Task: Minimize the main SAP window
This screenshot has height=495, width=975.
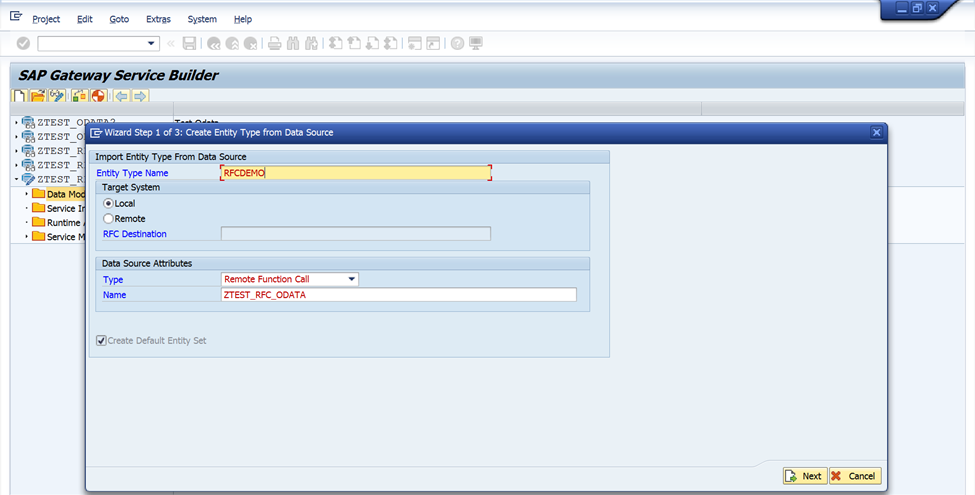Action: [x=902, y=7]
